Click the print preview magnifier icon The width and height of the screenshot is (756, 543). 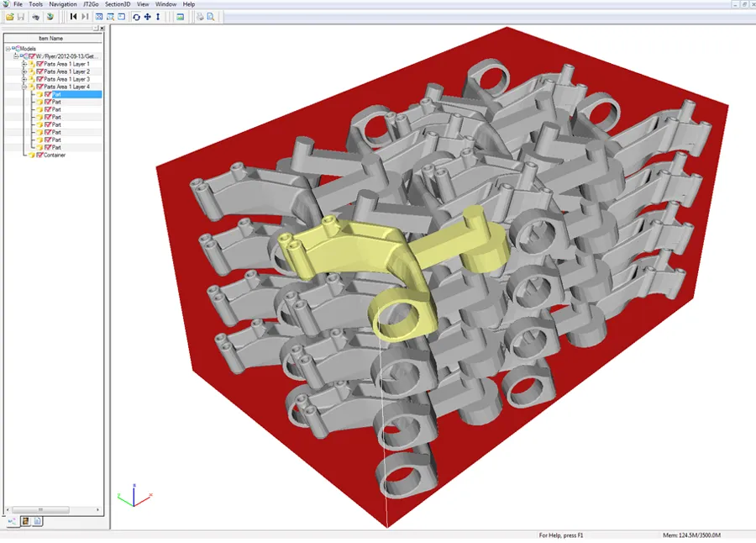(x=211, y=16)
